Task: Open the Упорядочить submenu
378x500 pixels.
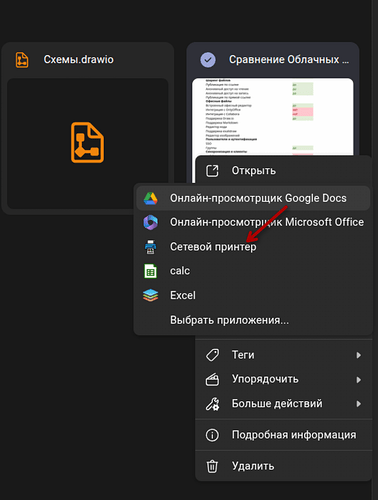Action: [x=283, y=379]
